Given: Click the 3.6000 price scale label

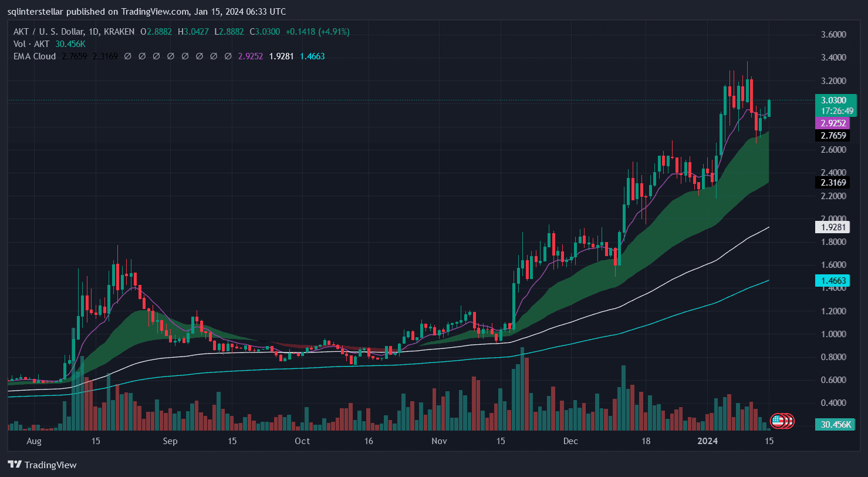Looking at the screenshot, I should (x=833, y=35).
